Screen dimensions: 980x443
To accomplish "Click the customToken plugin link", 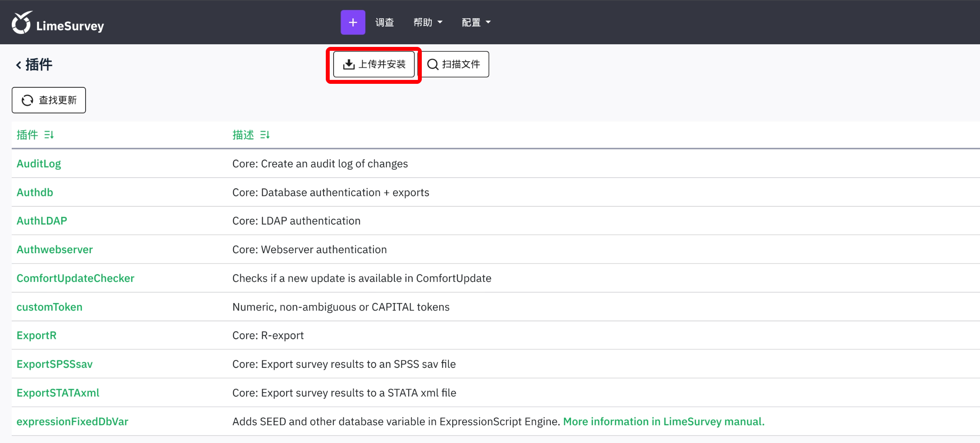I will click(50, 307).
